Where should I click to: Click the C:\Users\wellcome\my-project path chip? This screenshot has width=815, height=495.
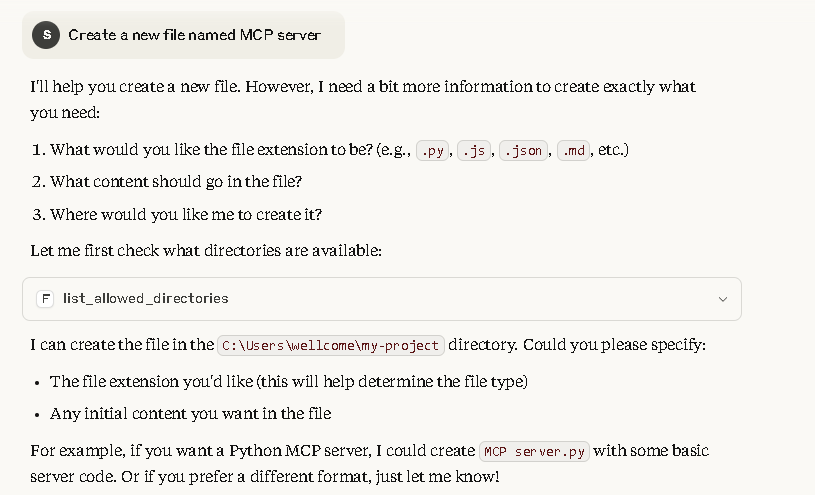[x=331, y=345]
